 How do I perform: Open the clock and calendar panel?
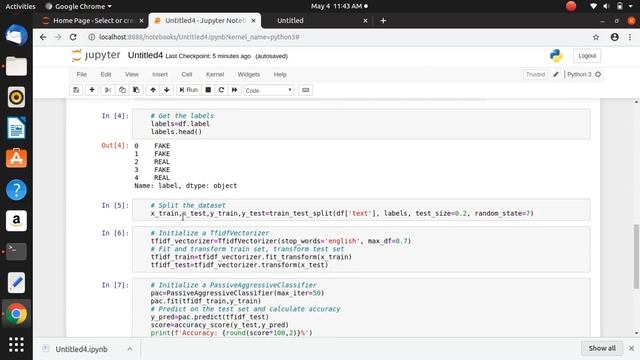click(339, 7)
